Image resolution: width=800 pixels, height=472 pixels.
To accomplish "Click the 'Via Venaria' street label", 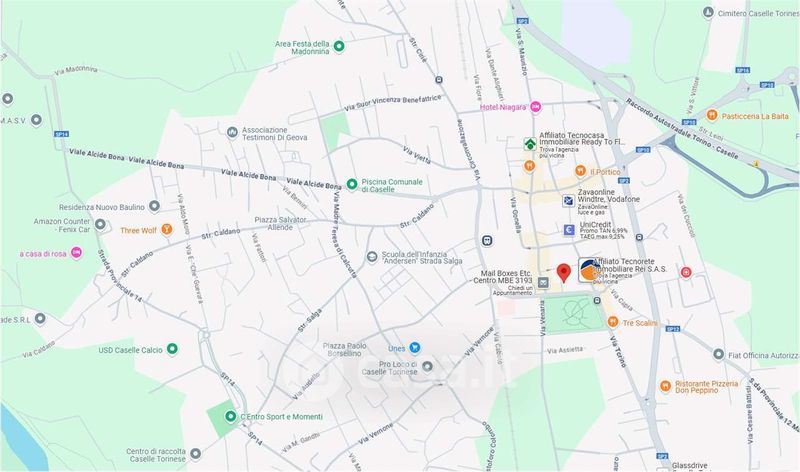I will [x=542, y=318].
